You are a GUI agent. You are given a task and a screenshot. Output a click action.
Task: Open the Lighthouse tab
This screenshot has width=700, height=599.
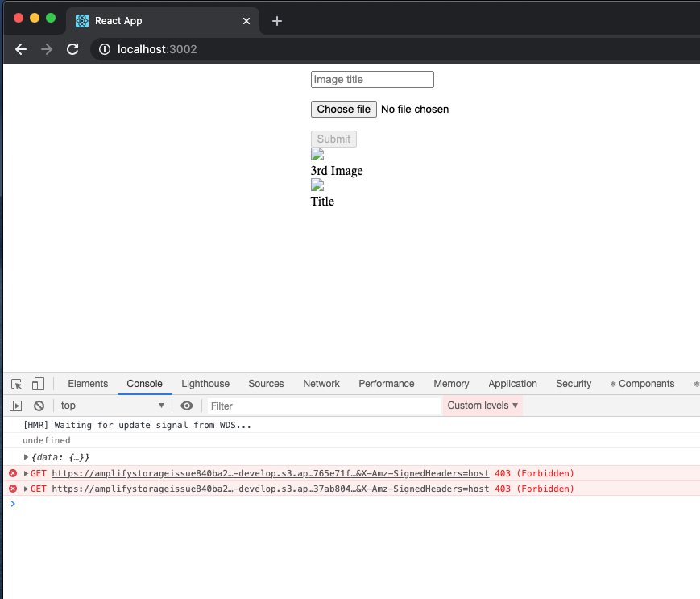[x=205, y=384]
